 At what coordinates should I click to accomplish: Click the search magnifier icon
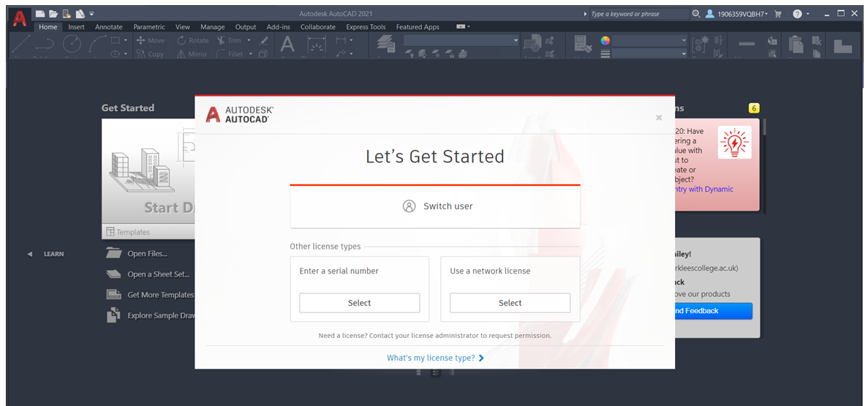point(696,14)
